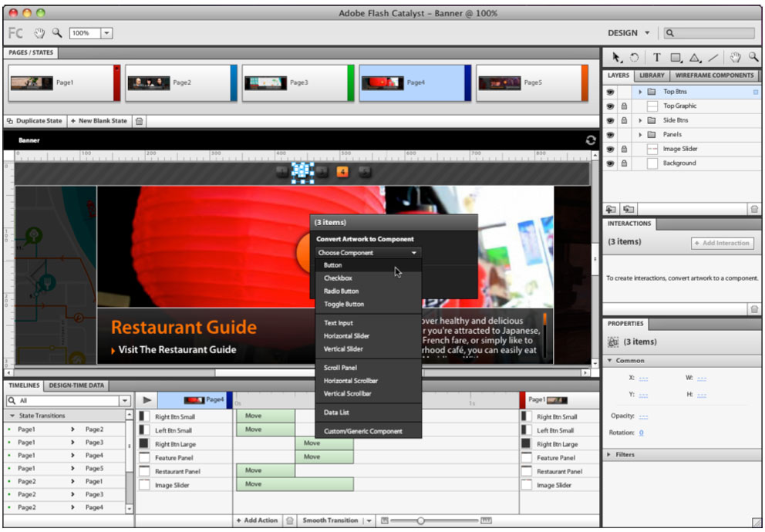Play the transition in Timelines
765x532 pixels.
[x=147, y=400]
